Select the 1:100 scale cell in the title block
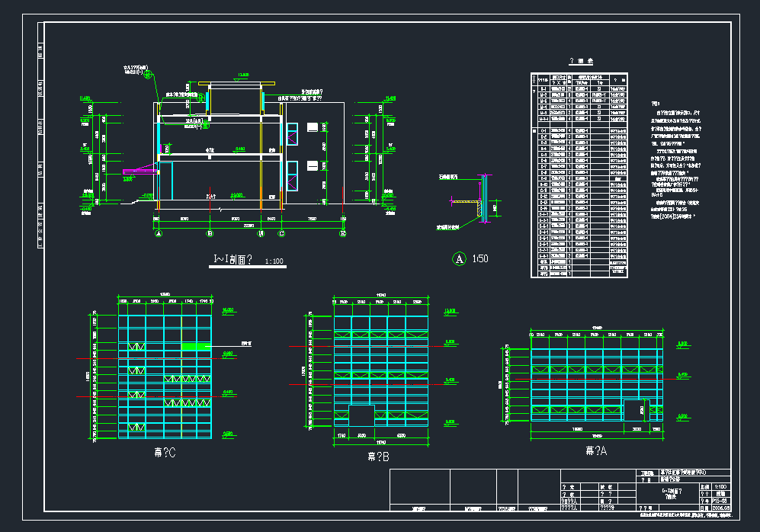The image size is (760, 532). coord(720,487)
